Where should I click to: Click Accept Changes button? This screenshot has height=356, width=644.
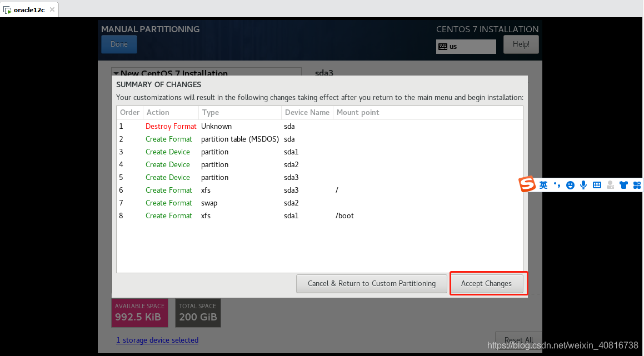pyautogui.click(x=486, y=283)
